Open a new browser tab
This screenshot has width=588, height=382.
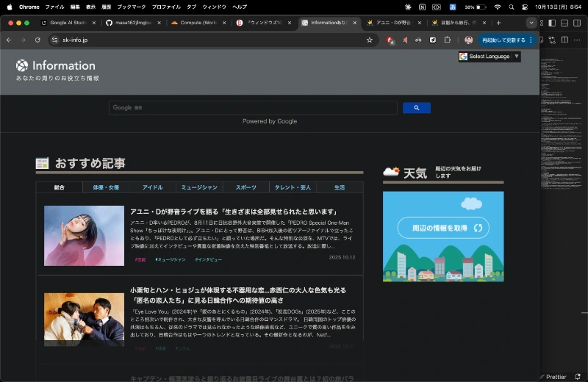[x=498, y=23]
